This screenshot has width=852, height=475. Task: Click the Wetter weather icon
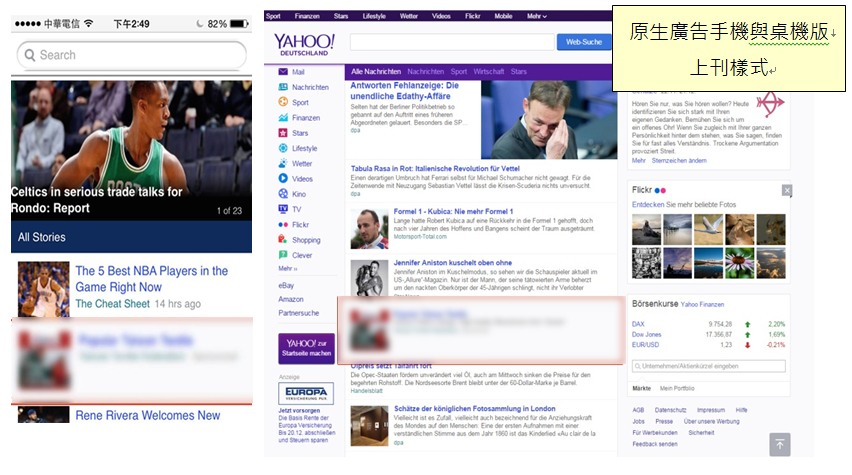click(283, 163)
